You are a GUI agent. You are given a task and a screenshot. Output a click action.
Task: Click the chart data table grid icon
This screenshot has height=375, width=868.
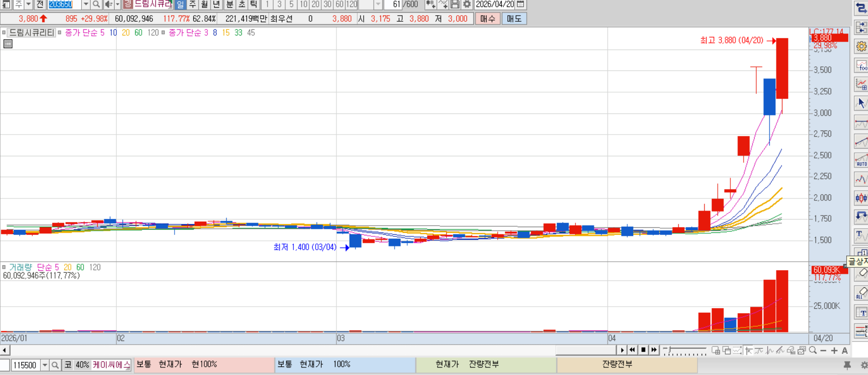[x=8, y=44]
